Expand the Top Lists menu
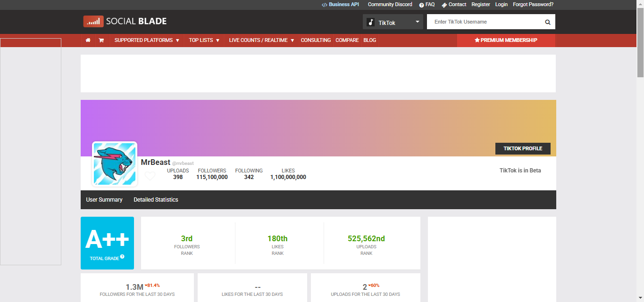Viewport: 644px width, 302px height. coord(204,41)
